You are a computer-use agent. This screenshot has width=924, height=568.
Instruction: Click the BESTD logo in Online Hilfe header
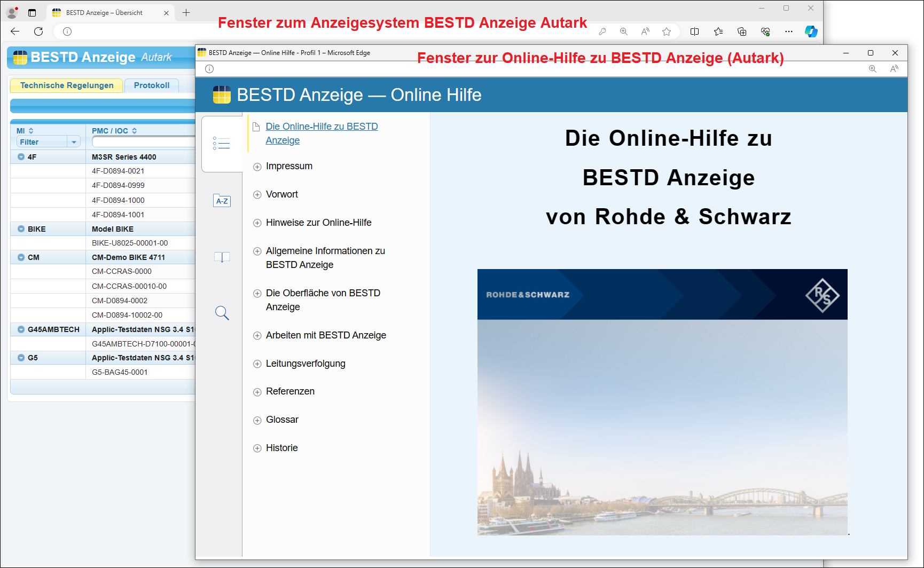pos(222,94)
